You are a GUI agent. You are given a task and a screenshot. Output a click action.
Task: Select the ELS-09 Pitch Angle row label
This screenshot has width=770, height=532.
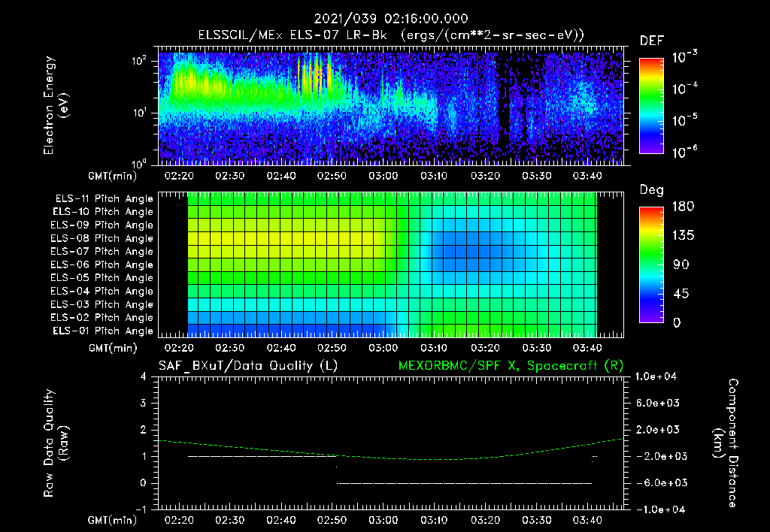click(102, 225)
